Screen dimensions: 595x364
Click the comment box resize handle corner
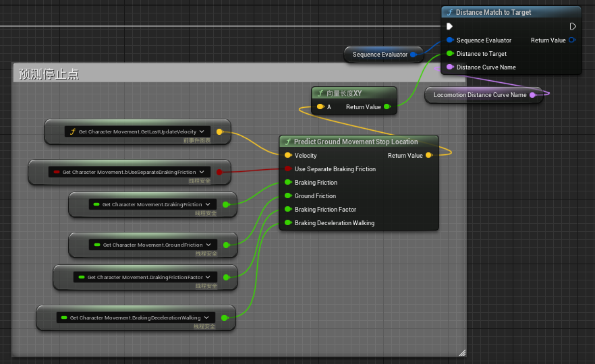click(x=462, y=353)
